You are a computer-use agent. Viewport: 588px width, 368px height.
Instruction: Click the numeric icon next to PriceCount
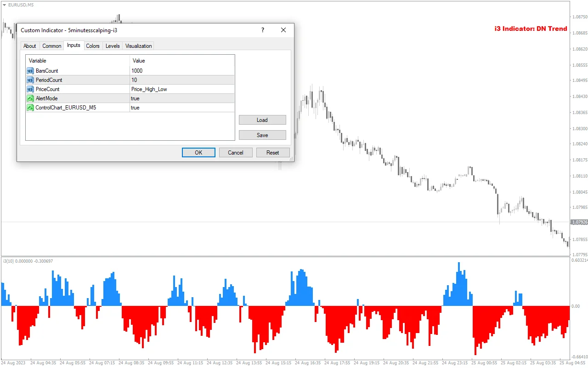30,89
